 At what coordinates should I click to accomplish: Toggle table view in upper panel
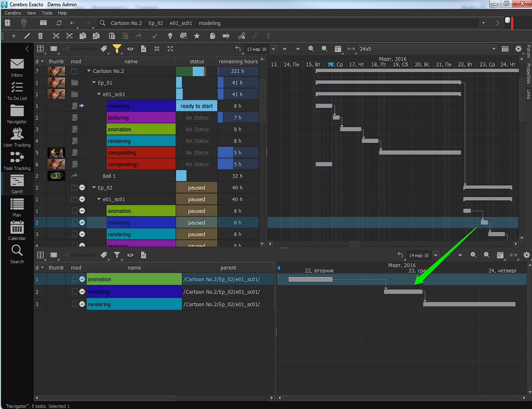click(x=40, y=49)
